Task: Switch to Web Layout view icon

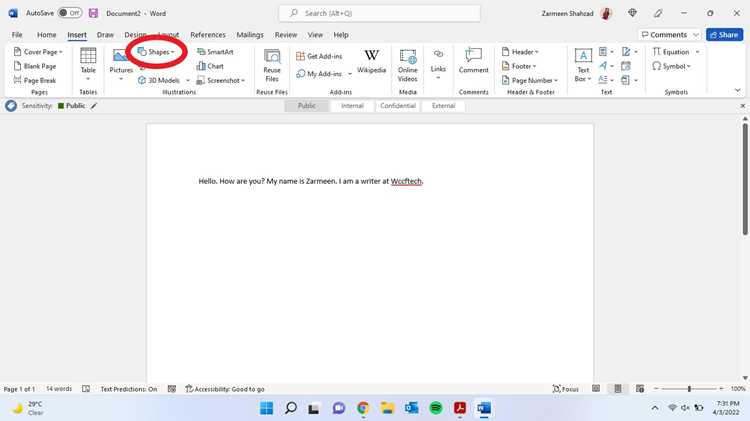Action: [640, 389]
